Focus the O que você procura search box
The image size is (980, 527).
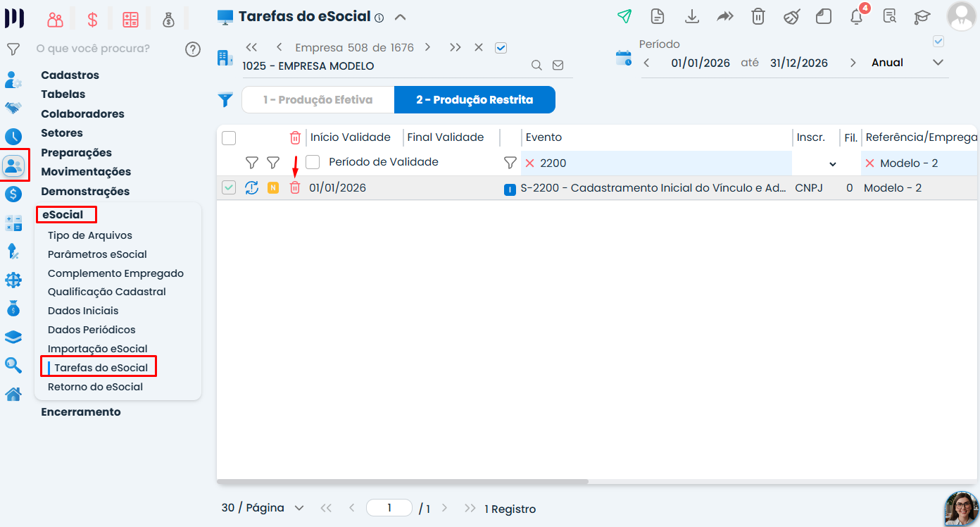[93, 49]
